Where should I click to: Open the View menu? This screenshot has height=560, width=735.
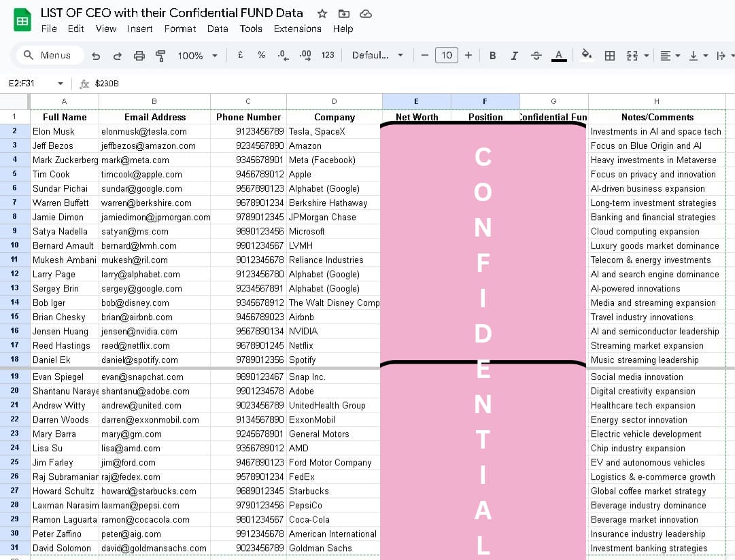106,29
